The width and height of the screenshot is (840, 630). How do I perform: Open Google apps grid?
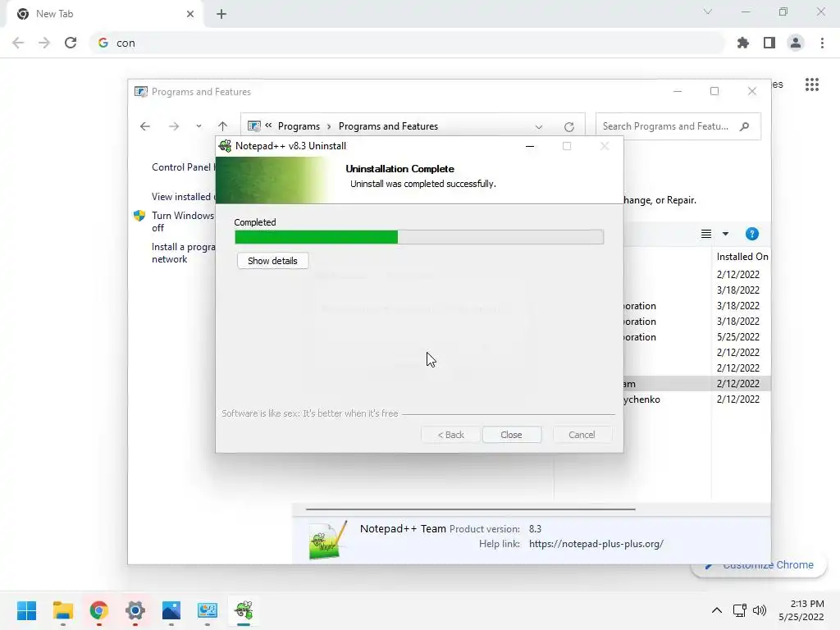[811, 84]
